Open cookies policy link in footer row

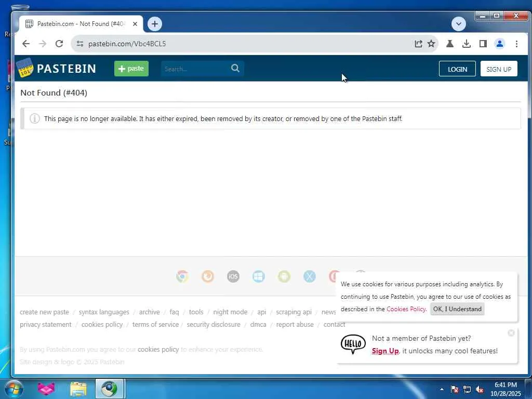[x=102, y=324]
